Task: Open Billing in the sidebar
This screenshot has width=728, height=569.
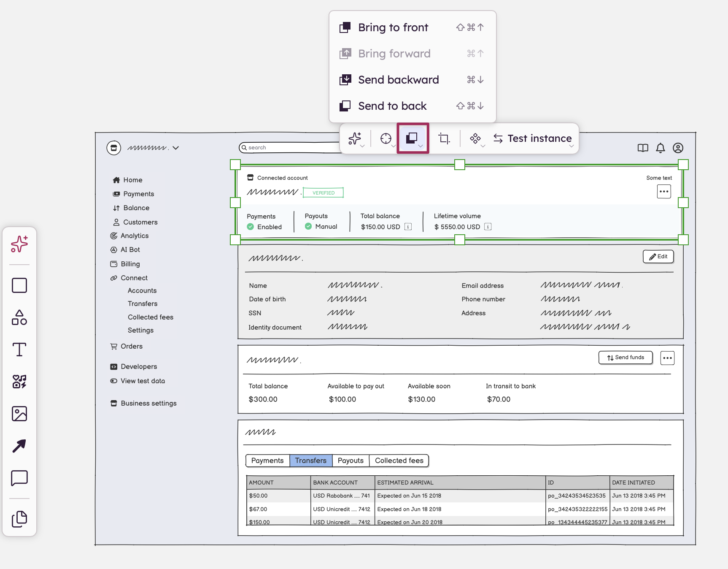Action: click(125, 264)
